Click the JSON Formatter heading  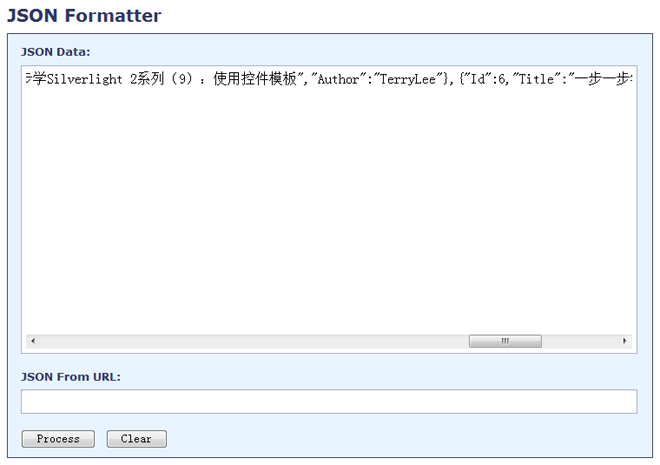84,16
